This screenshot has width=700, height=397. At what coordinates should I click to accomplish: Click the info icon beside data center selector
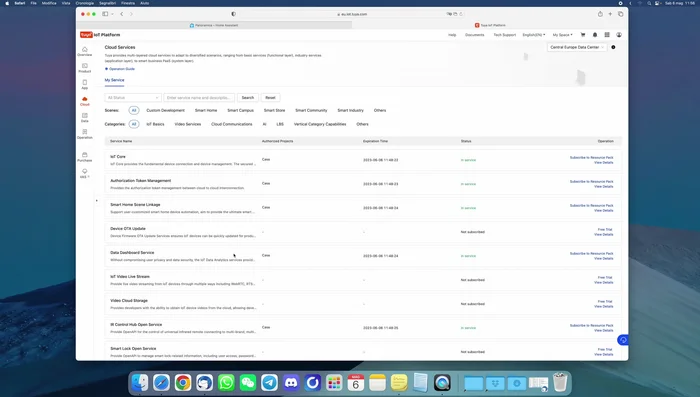[x=613, y=47]
